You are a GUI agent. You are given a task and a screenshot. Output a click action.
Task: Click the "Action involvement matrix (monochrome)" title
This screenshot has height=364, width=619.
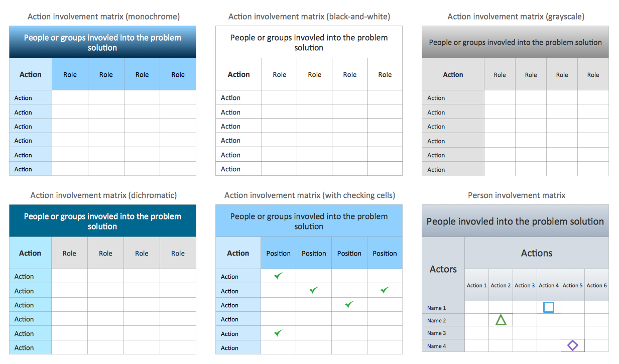(x=103, y=17)
